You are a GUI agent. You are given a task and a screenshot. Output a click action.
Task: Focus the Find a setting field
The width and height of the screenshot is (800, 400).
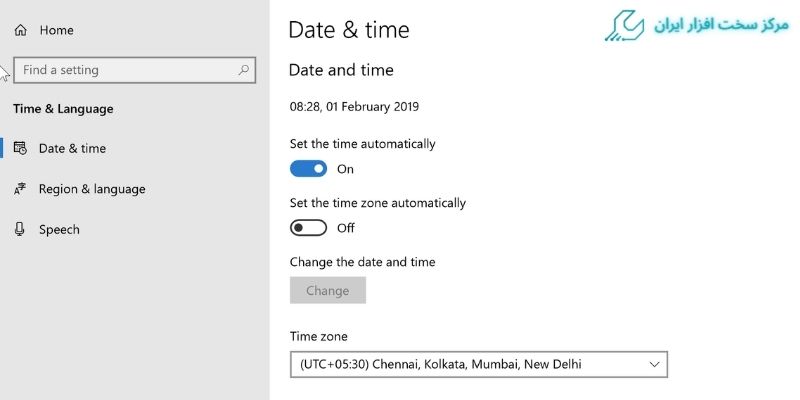[135, 70]
